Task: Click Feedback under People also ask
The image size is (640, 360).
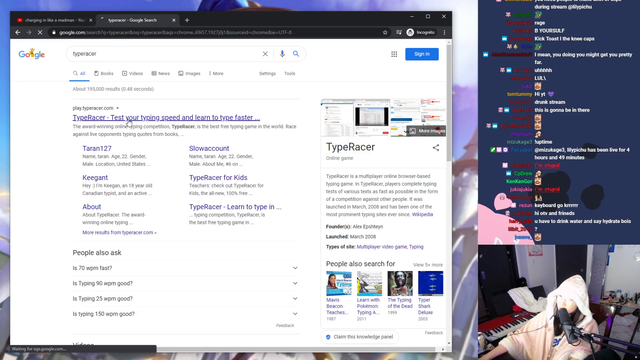Action: (285, 326)
